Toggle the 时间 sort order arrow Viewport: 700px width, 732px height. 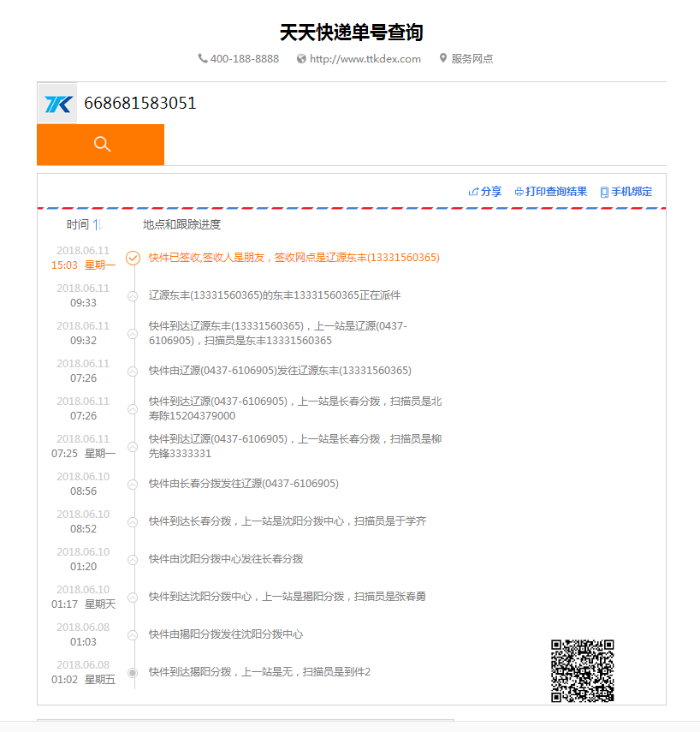click(x=97, y=225)
